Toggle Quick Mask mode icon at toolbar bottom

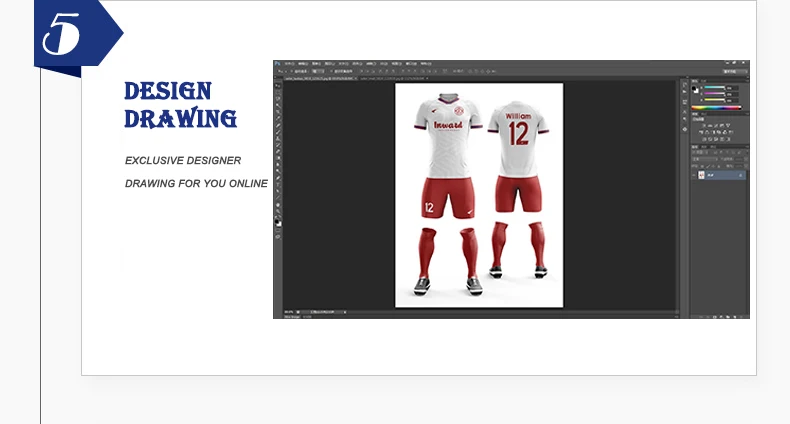278,229
